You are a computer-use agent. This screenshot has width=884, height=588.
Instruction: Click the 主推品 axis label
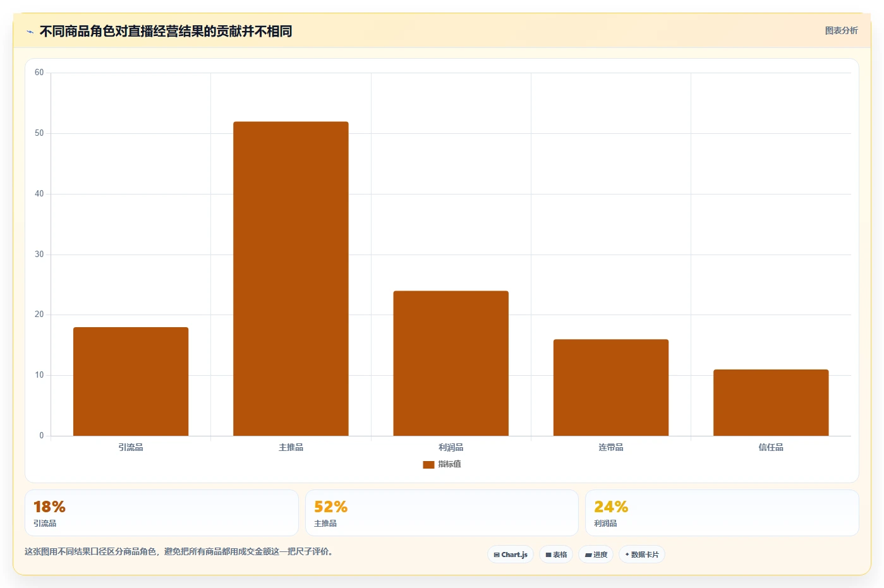(291, 447)
